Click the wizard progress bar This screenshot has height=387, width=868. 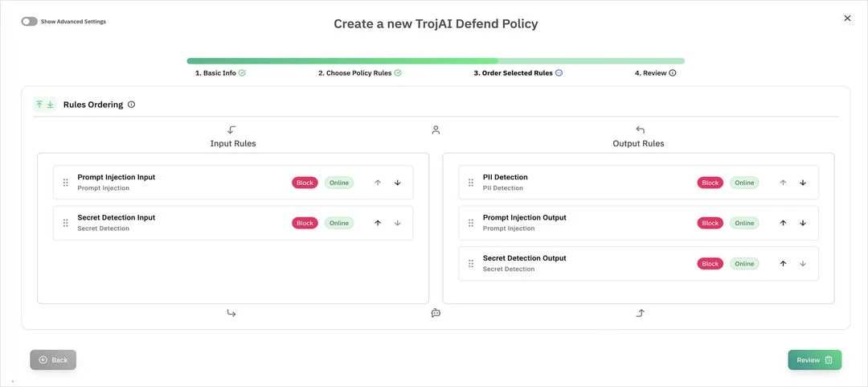436,60
